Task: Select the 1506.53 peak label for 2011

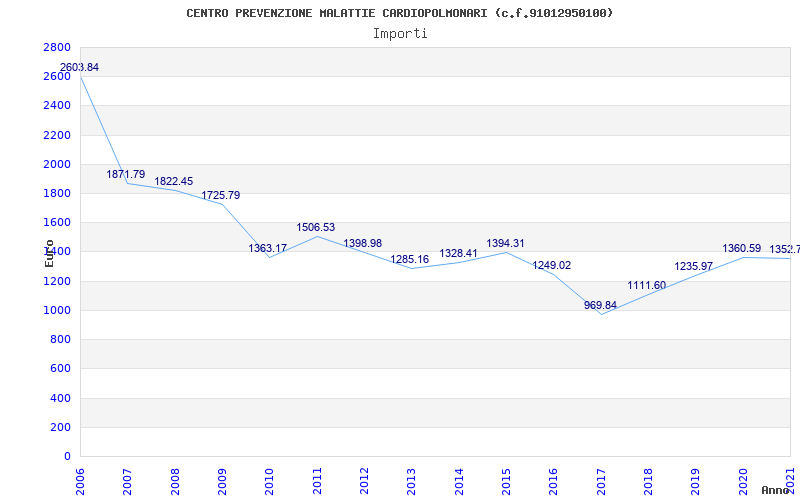Action: click(316, 228)
